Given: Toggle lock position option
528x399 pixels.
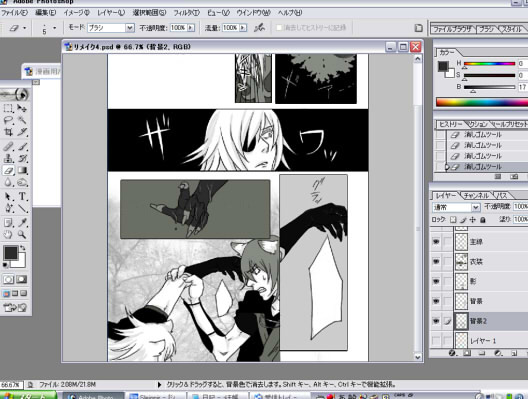Looking at the screenshot, I should click(473, 220).
